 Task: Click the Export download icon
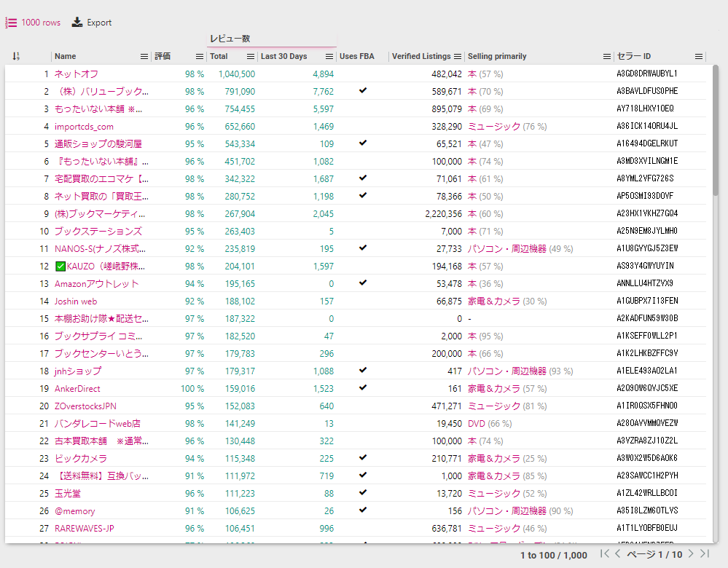[x=77, y=23]
